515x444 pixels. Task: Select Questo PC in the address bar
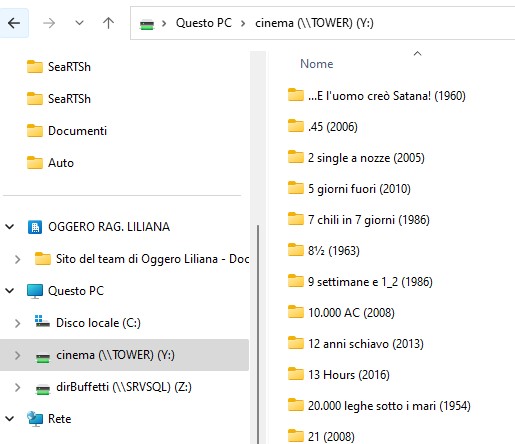tap(204, 23)
